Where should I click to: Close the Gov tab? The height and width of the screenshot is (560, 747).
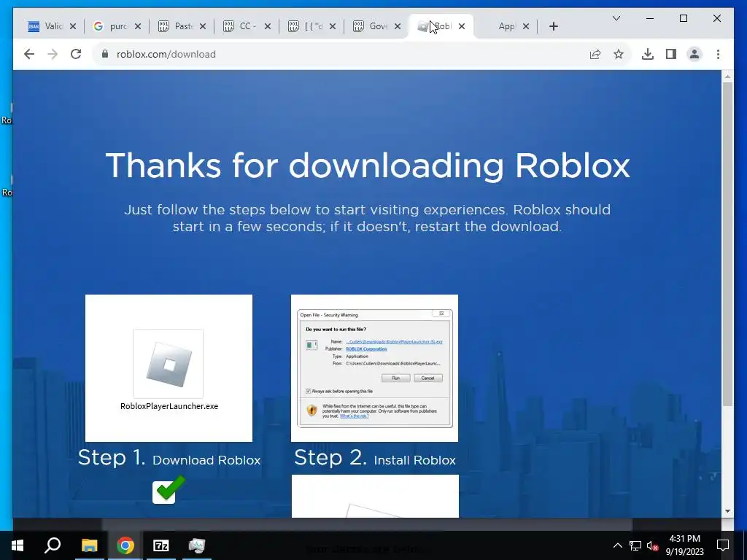(x=398, y=26)
